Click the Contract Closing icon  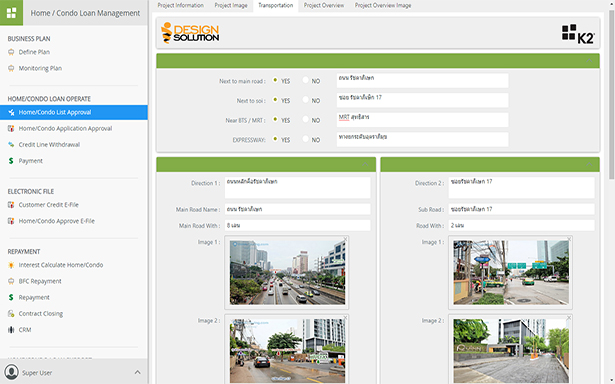coord(11,314)
